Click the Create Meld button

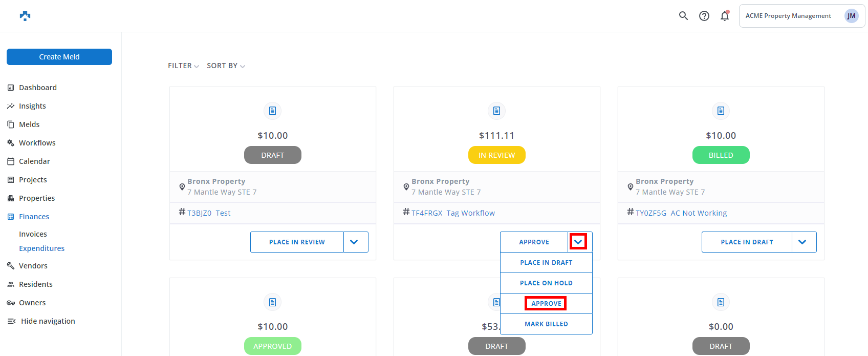point(59,57)
